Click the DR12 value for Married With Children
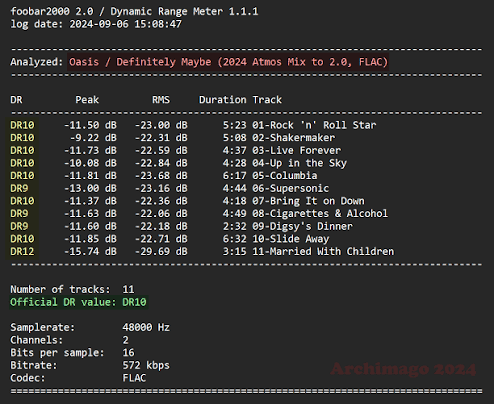 (22, 251)
